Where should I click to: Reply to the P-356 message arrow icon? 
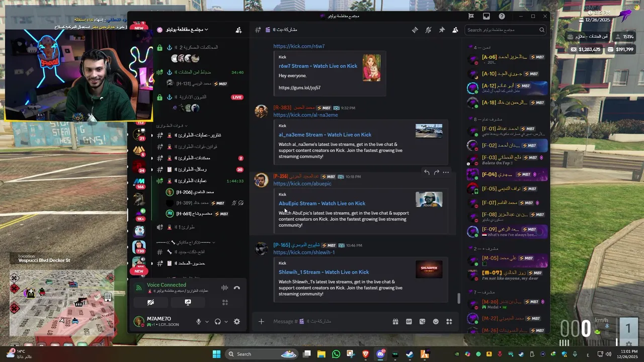point(427,172)
